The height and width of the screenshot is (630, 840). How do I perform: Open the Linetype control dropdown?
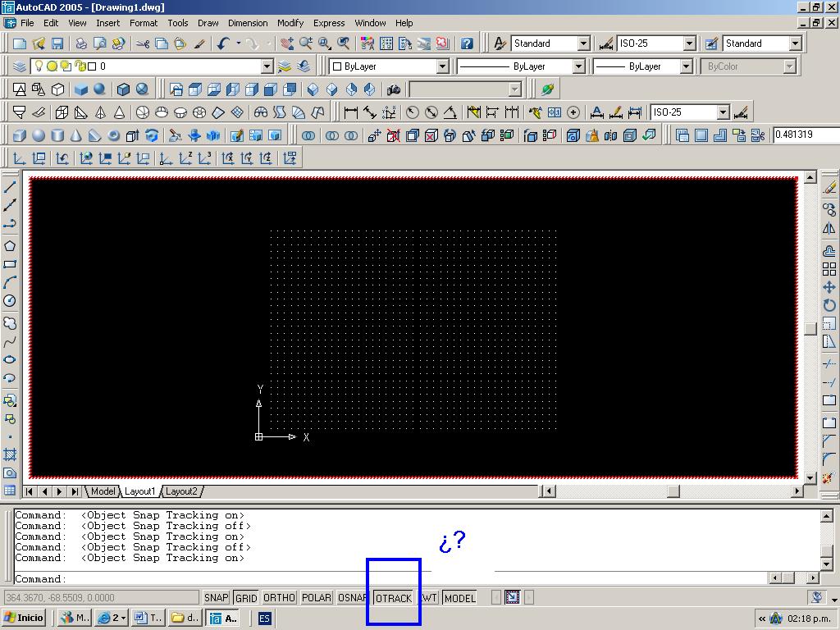pos(578,66)
